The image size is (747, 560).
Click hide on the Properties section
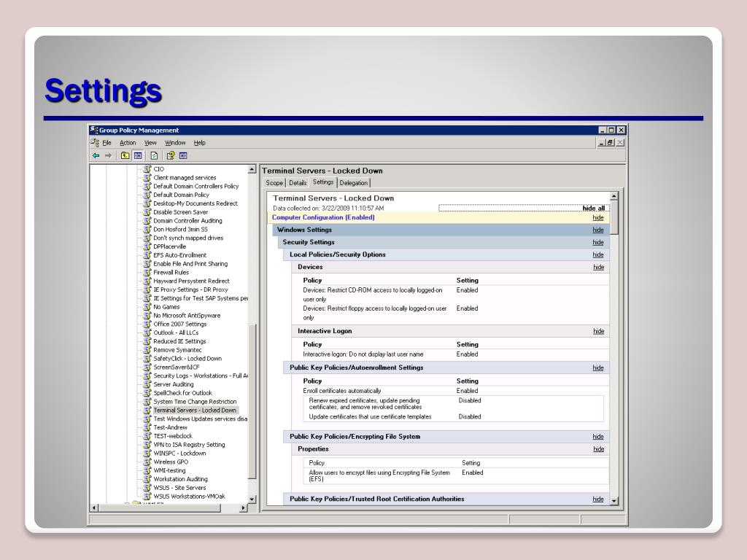pyautogui.click(x=598, y=449)
